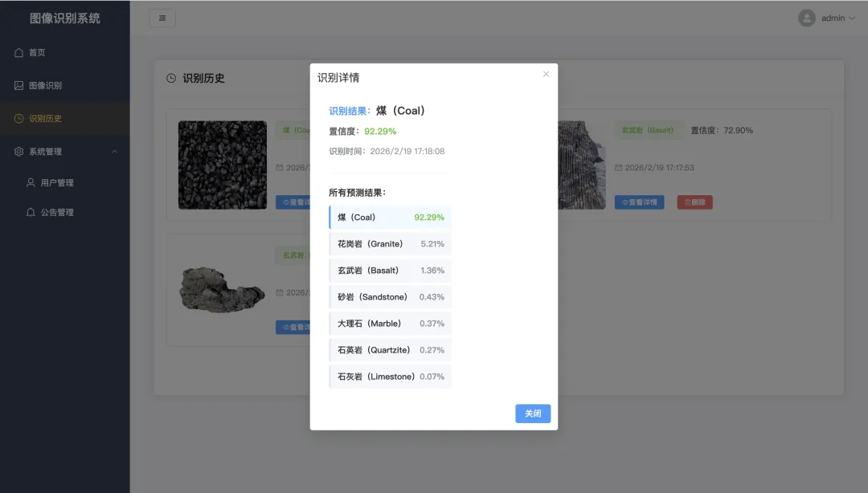Open 用户管理 in the sidebar
The image size is (868, 493).
[65, 182]
